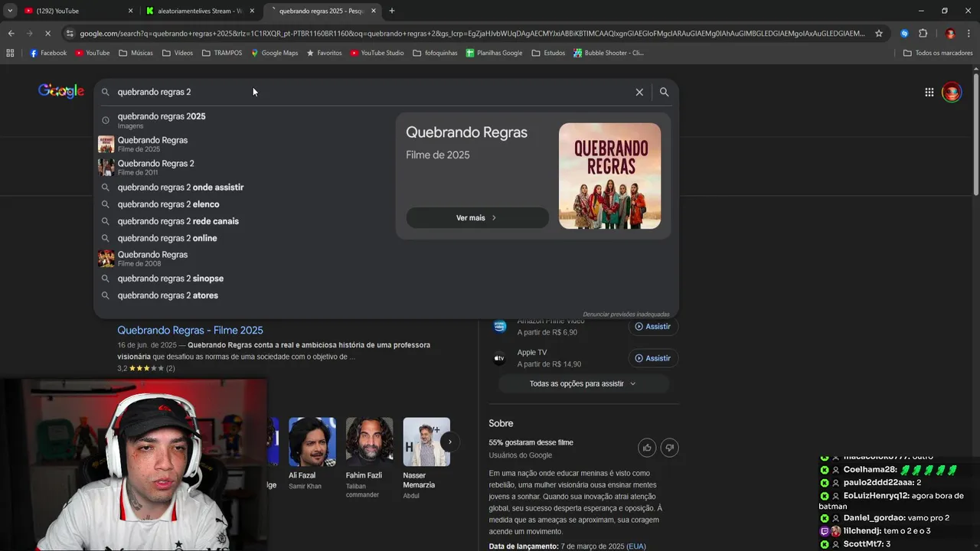980x551 pixels.
Task: Click Assistir for Apple TV
Action: (652, 358)
